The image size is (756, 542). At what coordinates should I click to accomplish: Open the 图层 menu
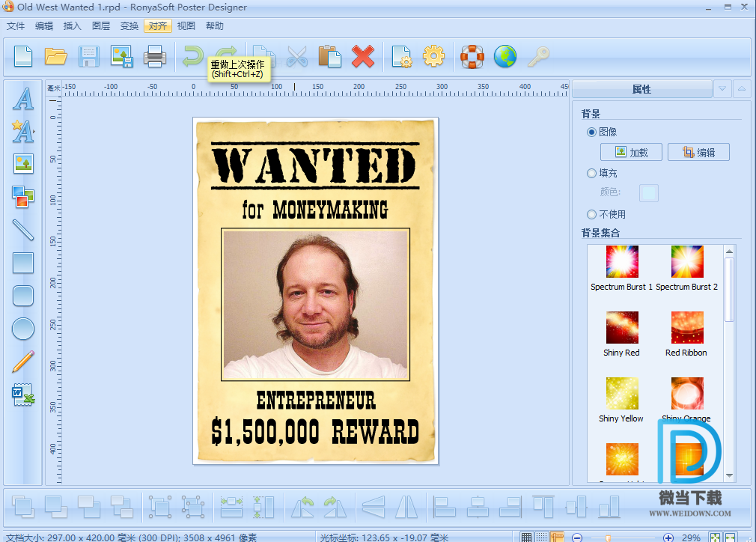coord(101,26)
